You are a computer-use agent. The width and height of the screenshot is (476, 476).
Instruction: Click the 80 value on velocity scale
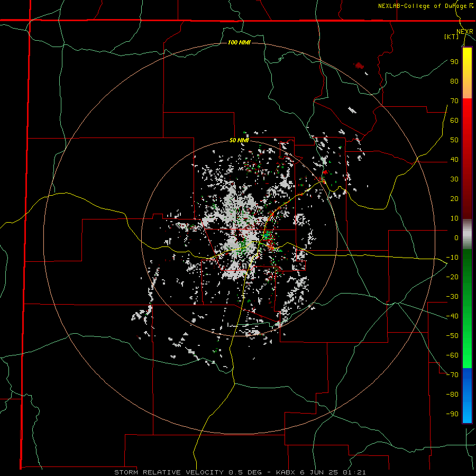454,81
